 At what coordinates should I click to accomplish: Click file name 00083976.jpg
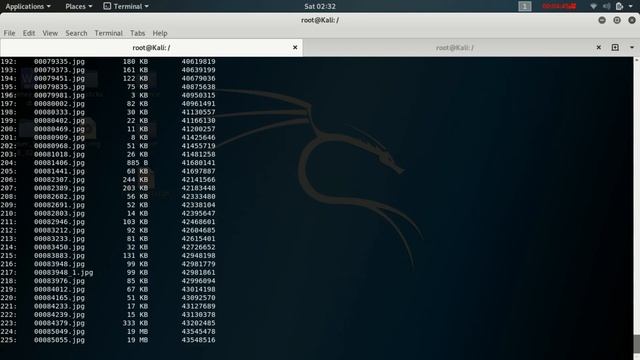[59, 281]
